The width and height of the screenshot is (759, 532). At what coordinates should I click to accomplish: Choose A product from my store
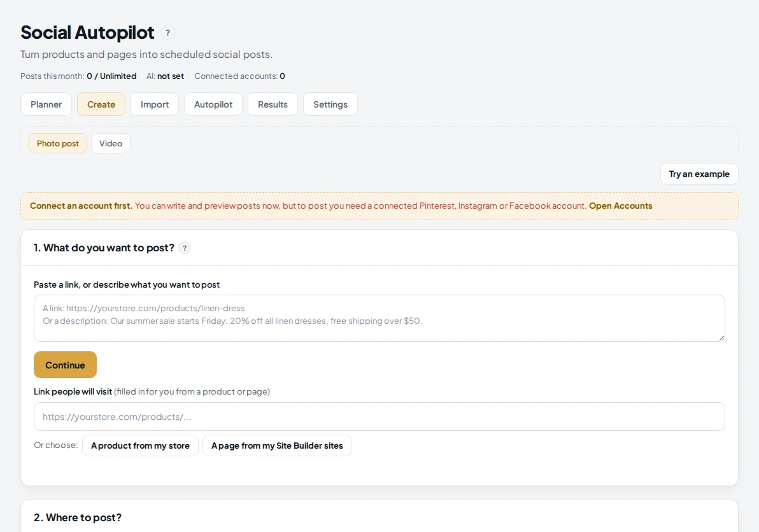point(140,446)
